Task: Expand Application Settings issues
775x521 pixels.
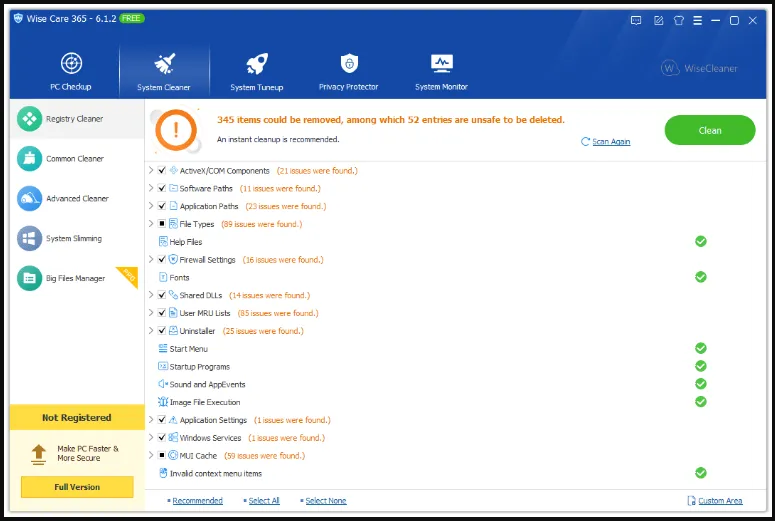Action: (x=151, y=420)
